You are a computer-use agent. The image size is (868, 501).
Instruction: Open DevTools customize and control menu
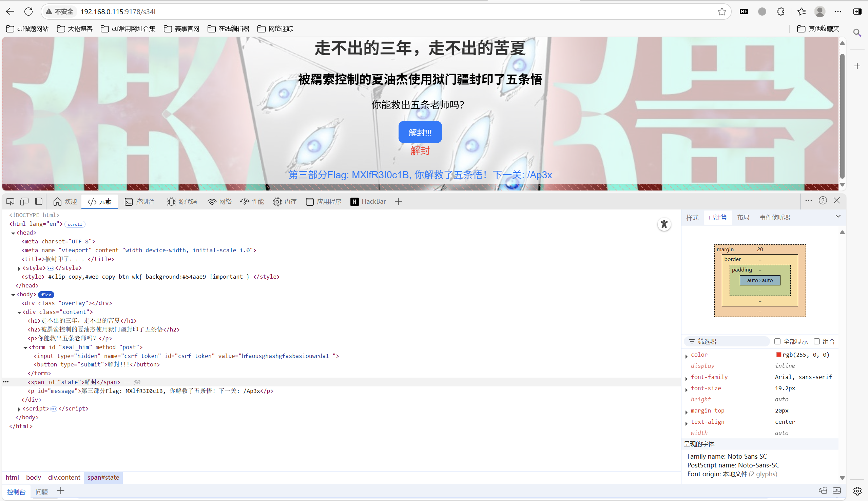point(808,201)
